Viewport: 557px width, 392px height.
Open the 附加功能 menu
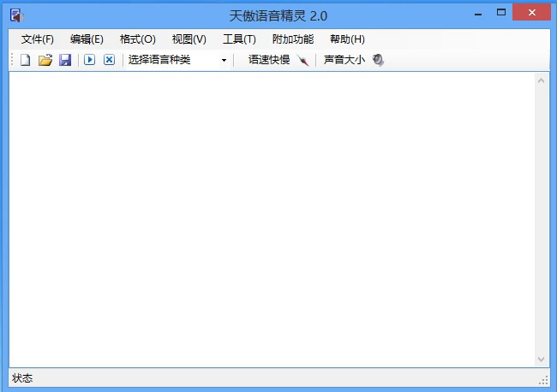(293, 39)
